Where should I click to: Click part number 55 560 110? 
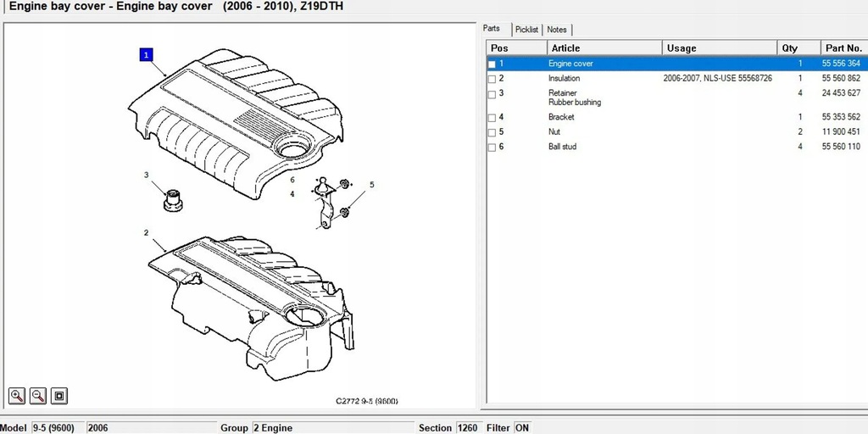coord(841,147)
